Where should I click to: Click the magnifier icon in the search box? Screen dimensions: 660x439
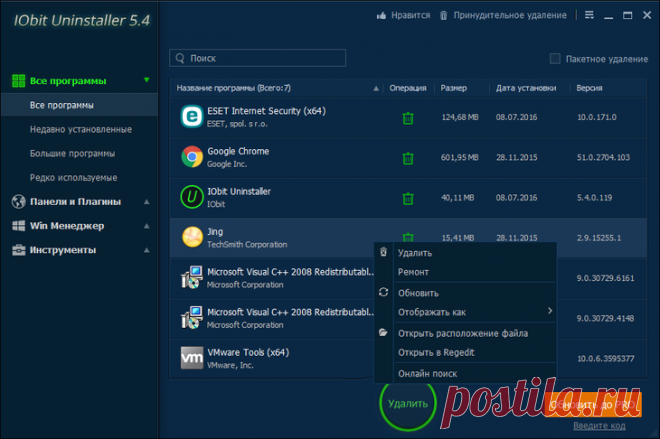[180, 58]
